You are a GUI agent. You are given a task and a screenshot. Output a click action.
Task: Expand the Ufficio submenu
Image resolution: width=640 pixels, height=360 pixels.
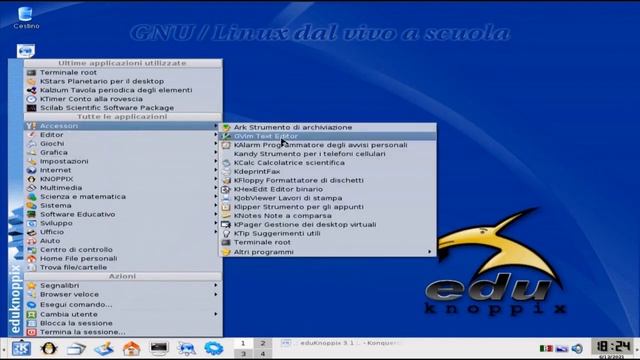pos(123,232)
